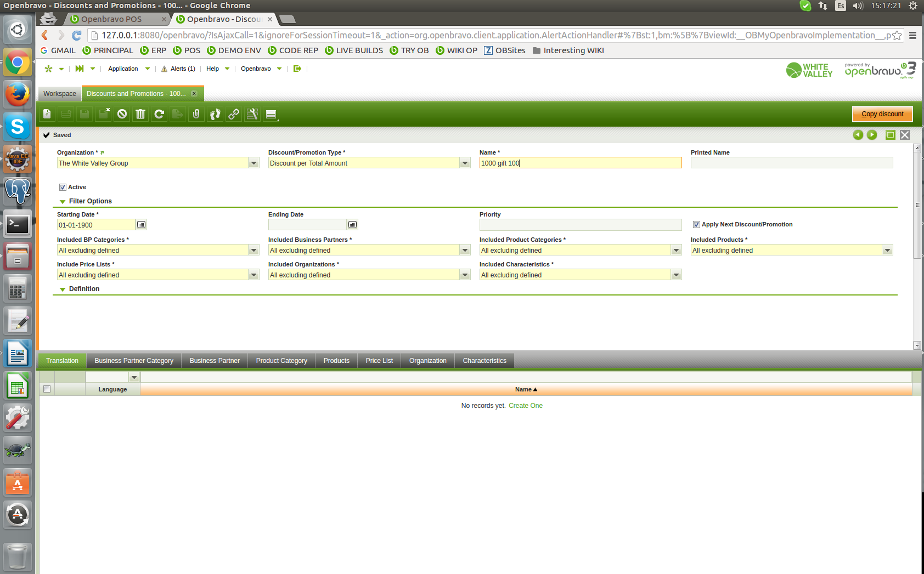Uncheck the Active checkbox
This screenshot has height=574, width=924.
[63, 187]
